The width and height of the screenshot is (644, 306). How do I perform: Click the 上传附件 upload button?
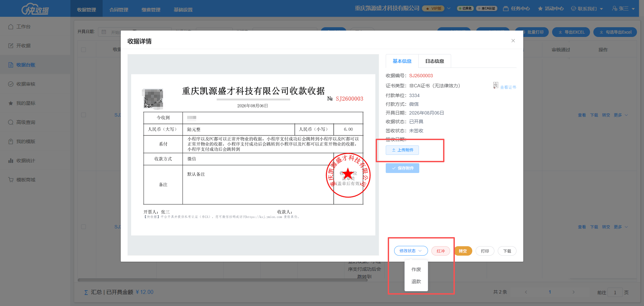(x=402, y=150)
